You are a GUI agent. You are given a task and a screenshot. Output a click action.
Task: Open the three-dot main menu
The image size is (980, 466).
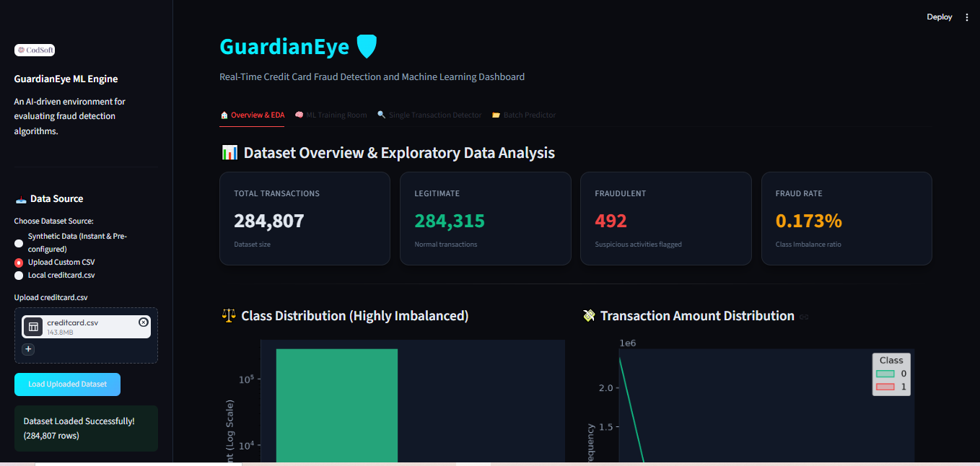967,17
